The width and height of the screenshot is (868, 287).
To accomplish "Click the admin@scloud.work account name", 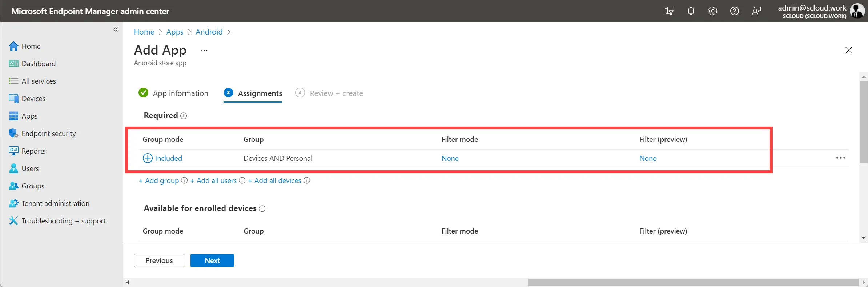I will pyautogui.click(x=812, y=8).
